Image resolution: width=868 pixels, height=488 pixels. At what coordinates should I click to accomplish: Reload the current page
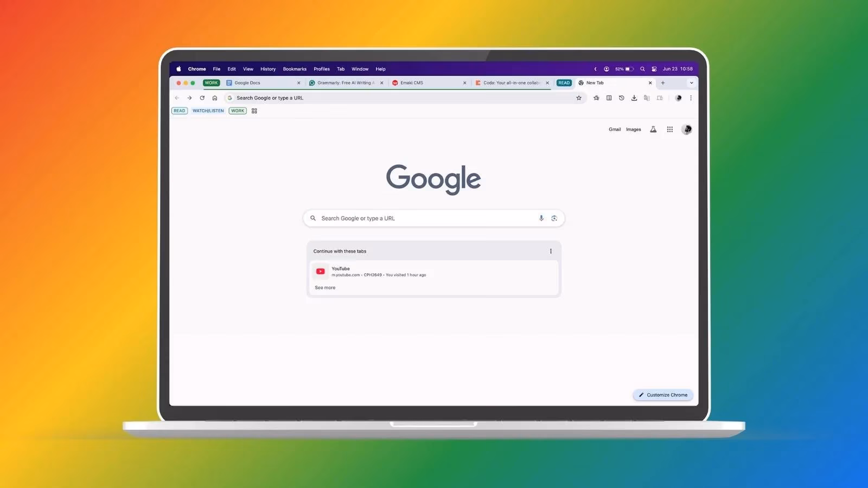[x=202, y=98]
